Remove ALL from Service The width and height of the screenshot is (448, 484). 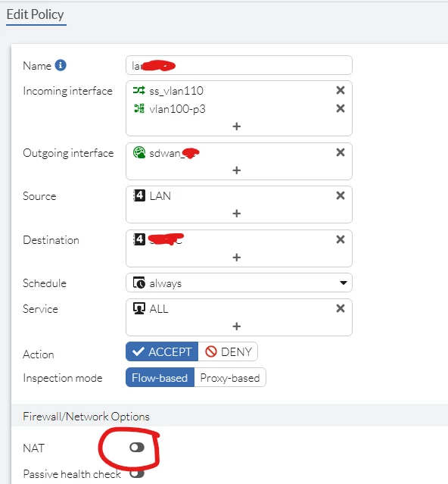point(341,308)
